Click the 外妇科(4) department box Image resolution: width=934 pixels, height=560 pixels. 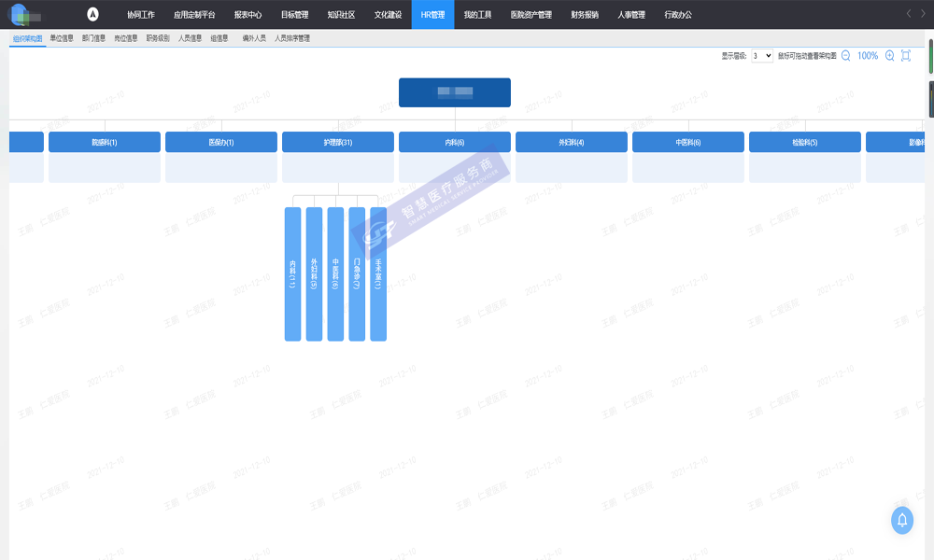572,142
